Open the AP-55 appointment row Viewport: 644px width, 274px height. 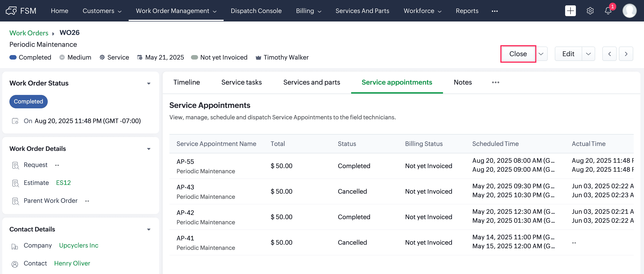(185, 162)
